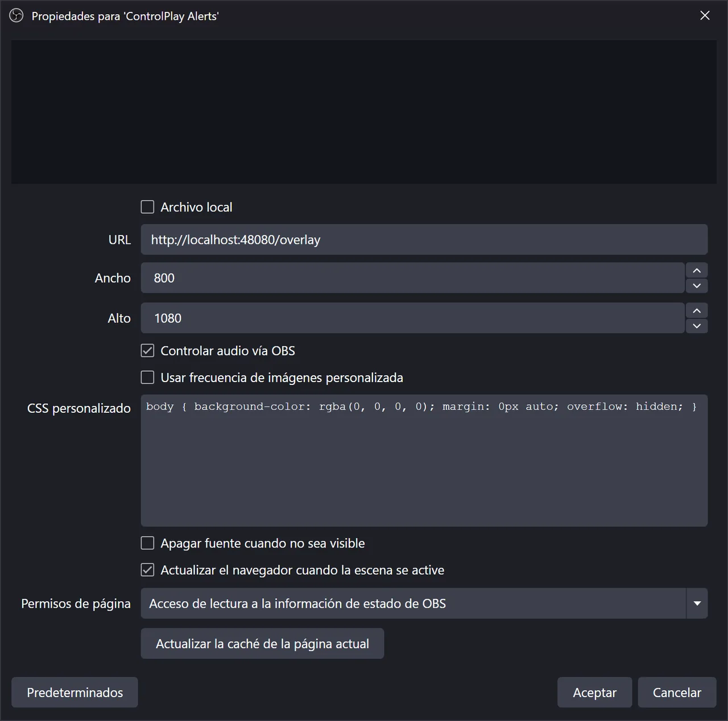Click the URL input field
The height and width of the screenshot is (721, 728).
pyautogui.click(x=424, y=239)
